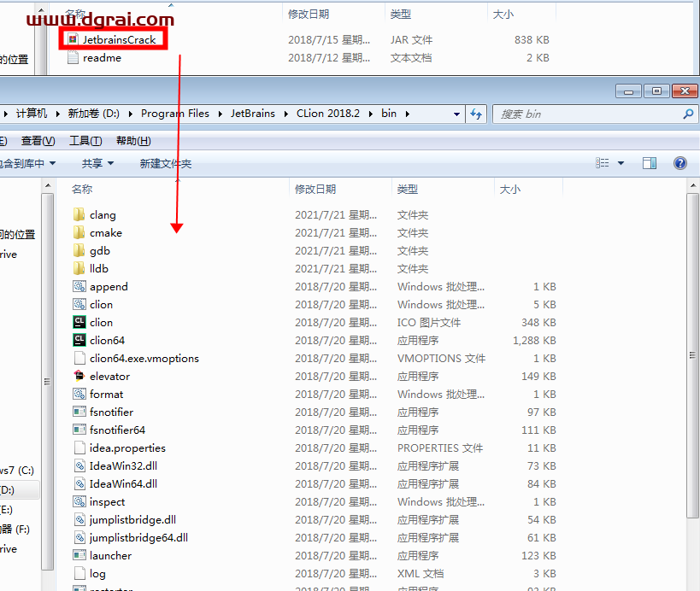The image size is (700, 591).
Task: Select the idea.properties file icon
Action: tap(79, 448)
